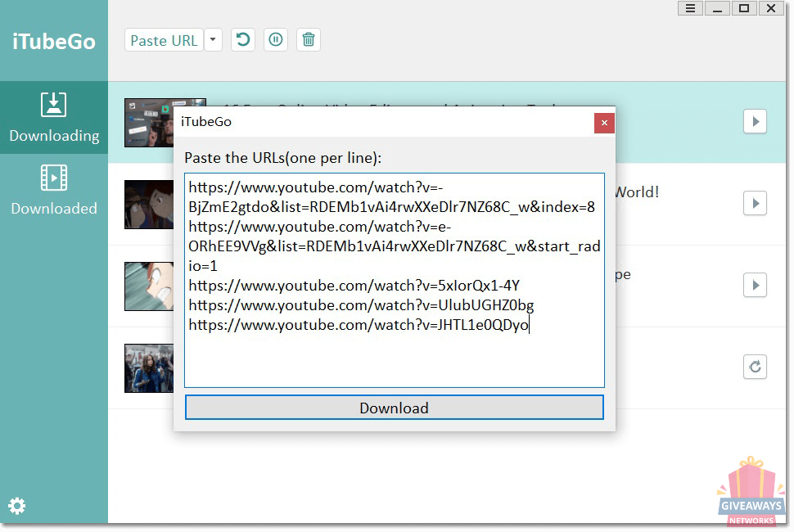The width and height of the screenshot is (794, 532).
Task: Click the URL ending with JHTL1e0QDyo
Action: point(359,325)
